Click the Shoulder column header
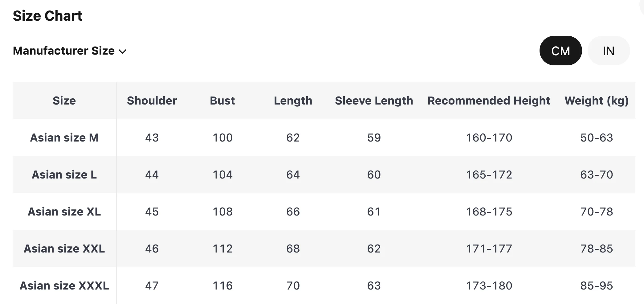 click(152, 101)
